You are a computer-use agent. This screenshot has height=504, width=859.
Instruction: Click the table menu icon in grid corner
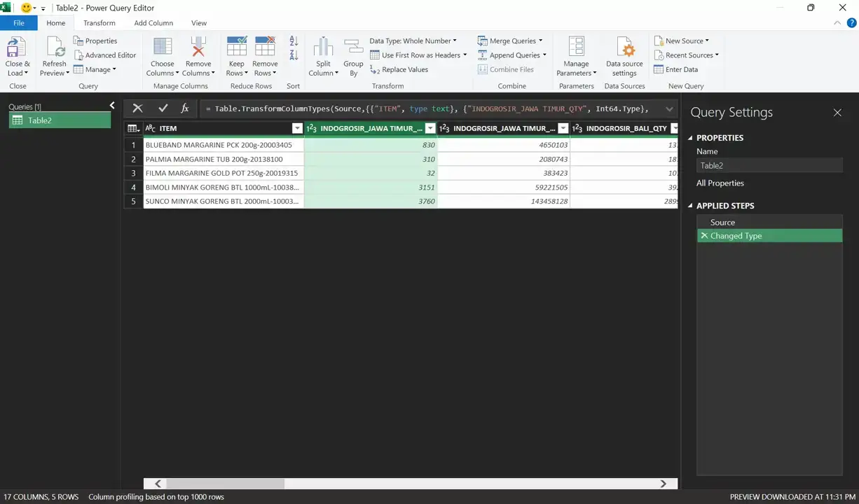pyautogui.click(x=133, y=128)
